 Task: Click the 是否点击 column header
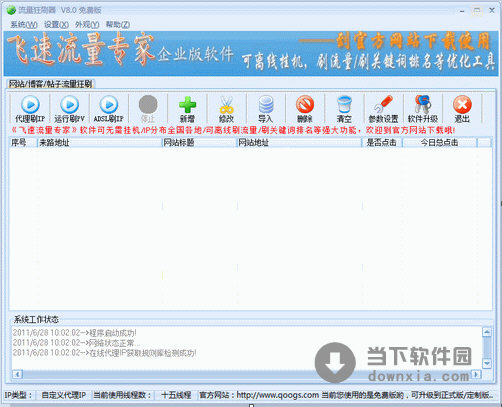(382, 143)
